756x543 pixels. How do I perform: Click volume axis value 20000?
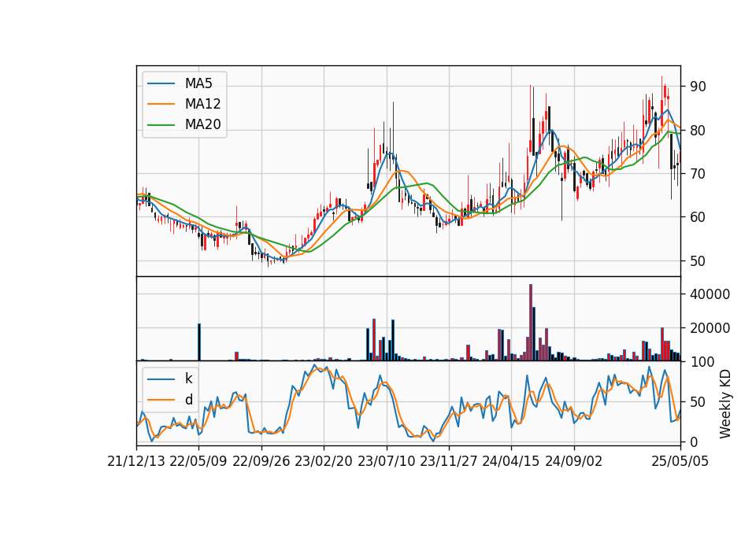point(710,328)
